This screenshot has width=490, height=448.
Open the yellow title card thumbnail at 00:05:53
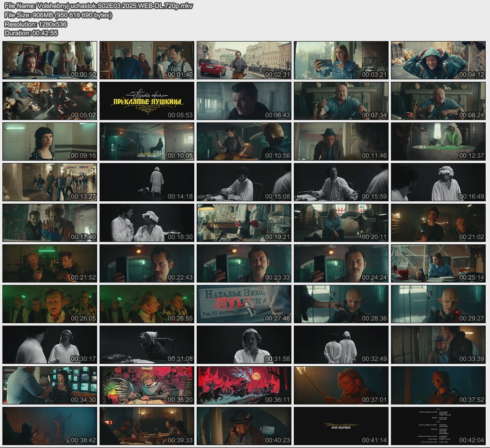pyautogui.click(x=147, y=101)
